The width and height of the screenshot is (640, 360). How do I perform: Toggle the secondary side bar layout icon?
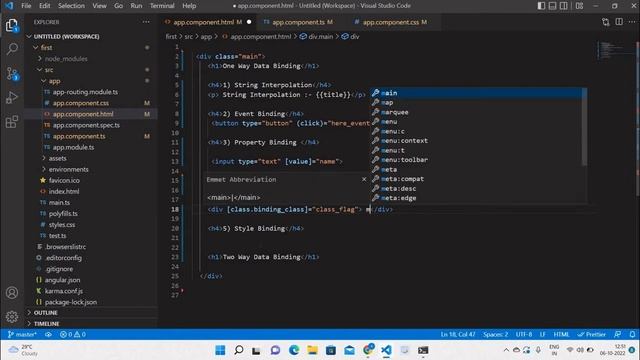(x=564, y=6)
